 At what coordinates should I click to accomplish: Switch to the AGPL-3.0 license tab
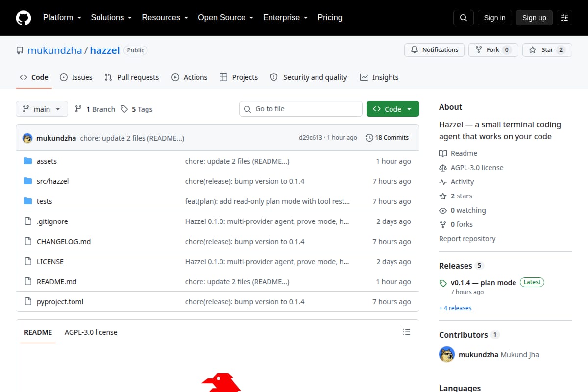tap(91, 332)
